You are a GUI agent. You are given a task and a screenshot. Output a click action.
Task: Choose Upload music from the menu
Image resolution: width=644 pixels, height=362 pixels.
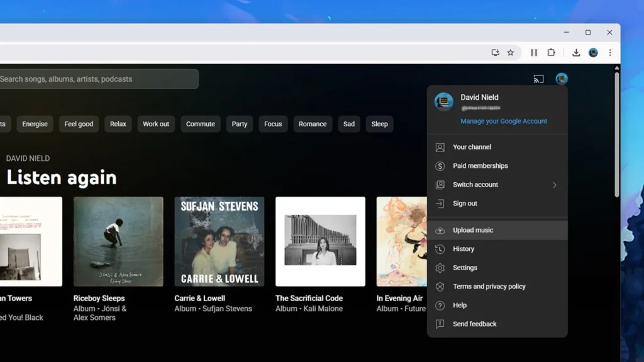point(497,230)
